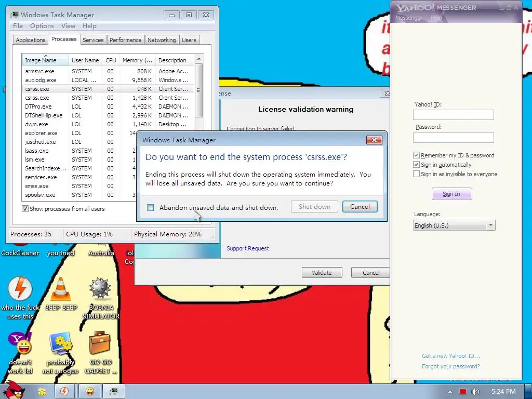
Task: Switch to the Users tab
Action: point(189,40)
